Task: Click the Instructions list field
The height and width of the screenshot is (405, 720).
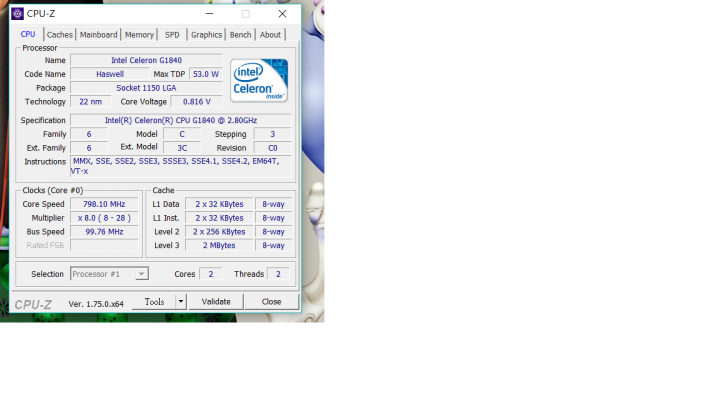Action: point(181,166)
